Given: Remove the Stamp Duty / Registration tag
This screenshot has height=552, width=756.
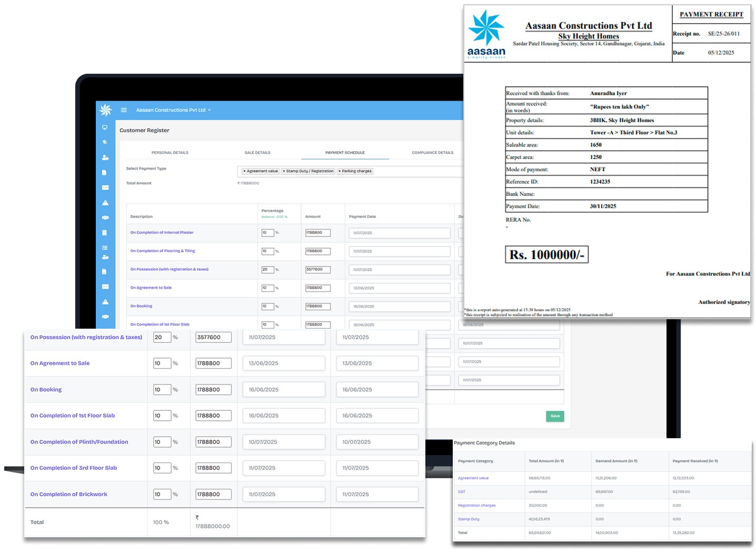Looking at the screenshot, I should click(284, 171).
